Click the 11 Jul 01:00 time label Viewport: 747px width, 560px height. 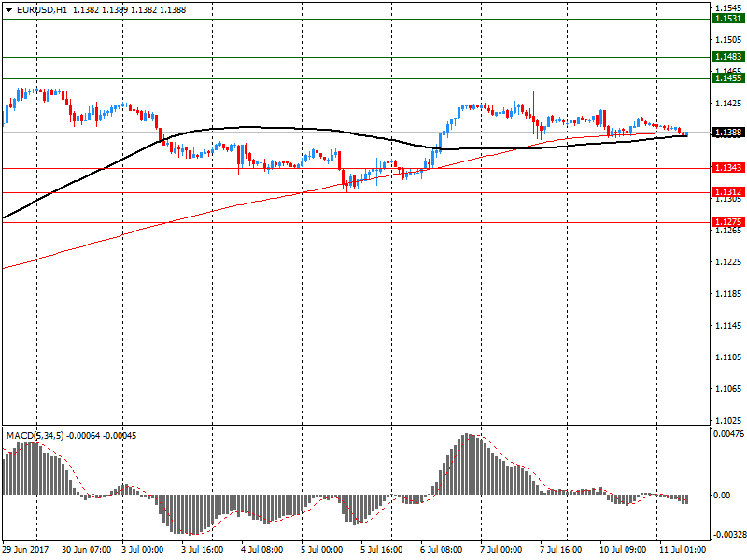tap(683, 550)
